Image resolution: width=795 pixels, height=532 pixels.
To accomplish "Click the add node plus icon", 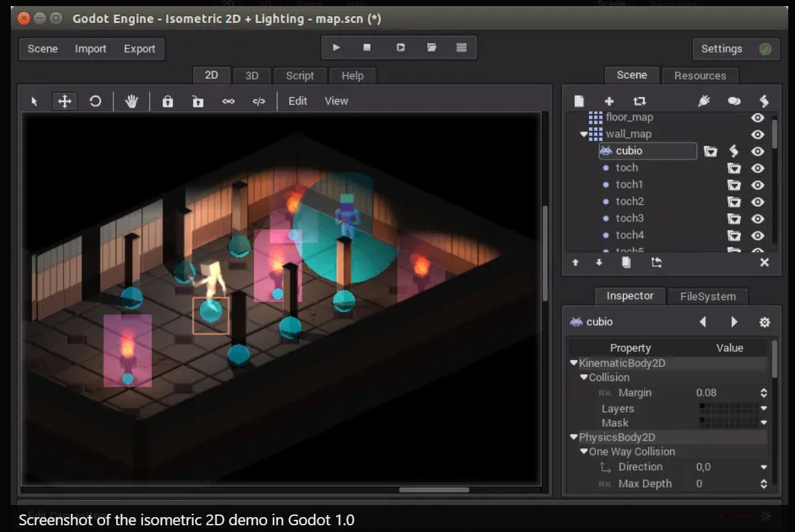I will click(x=609, y=101).
